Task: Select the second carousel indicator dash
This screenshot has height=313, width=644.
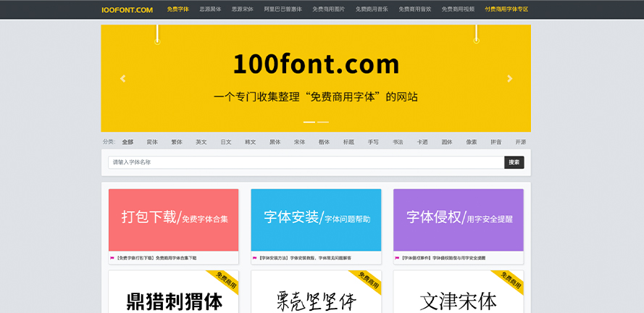Action: [323, 122]
